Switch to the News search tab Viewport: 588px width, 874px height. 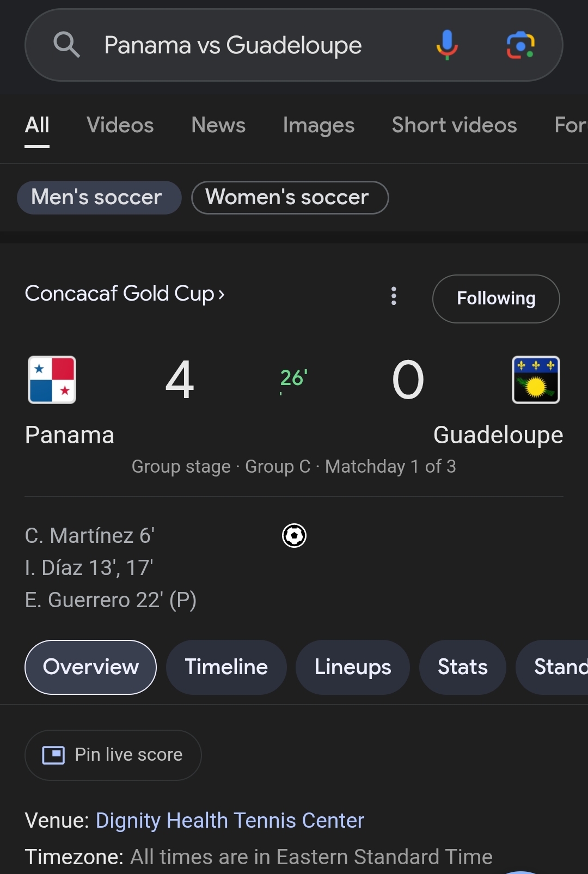[x=218, y=125]
